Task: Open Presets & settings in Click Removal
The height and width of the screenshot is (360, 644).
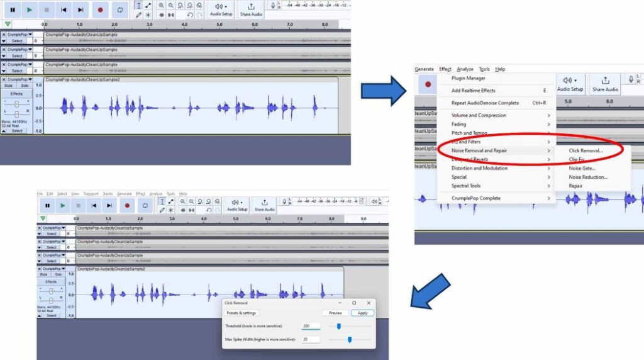Action: [241, 313]
